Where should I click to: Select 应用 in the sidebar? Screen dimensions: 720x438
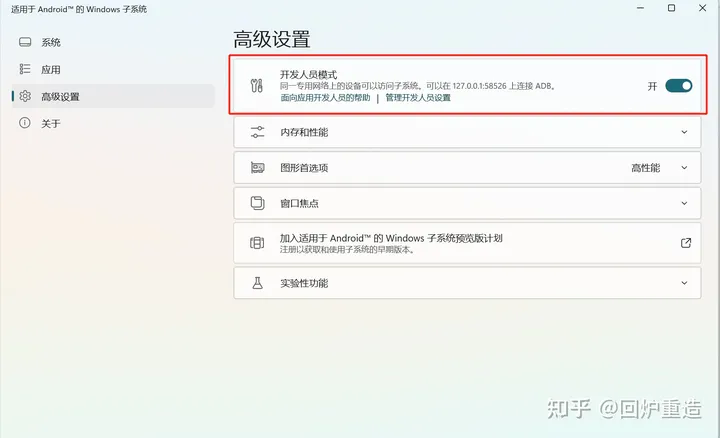tap(113, 69)
